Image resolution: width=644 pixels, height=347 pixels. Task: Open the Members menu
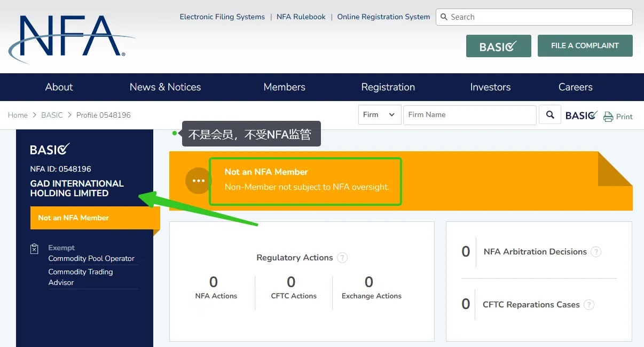click(285, 87)
